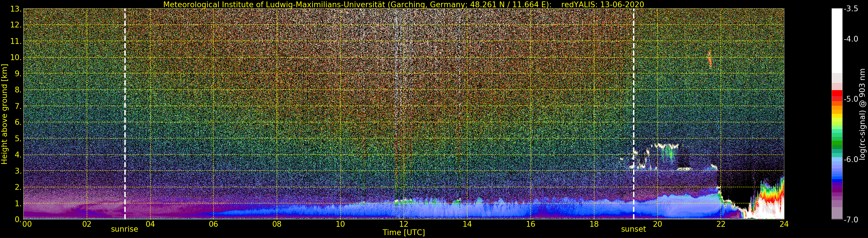Click time tick label '12'

(x=404, y=224)
